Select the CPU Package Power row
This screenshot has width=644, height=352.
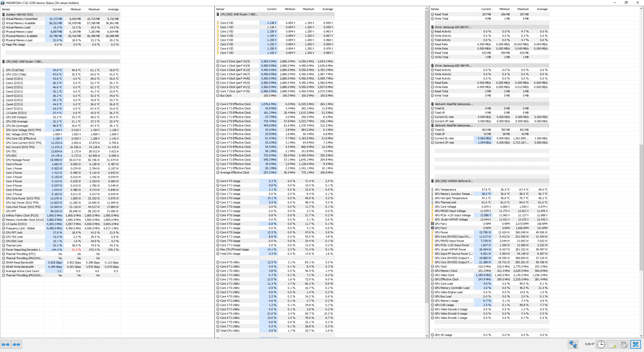[x=18, y=160]
